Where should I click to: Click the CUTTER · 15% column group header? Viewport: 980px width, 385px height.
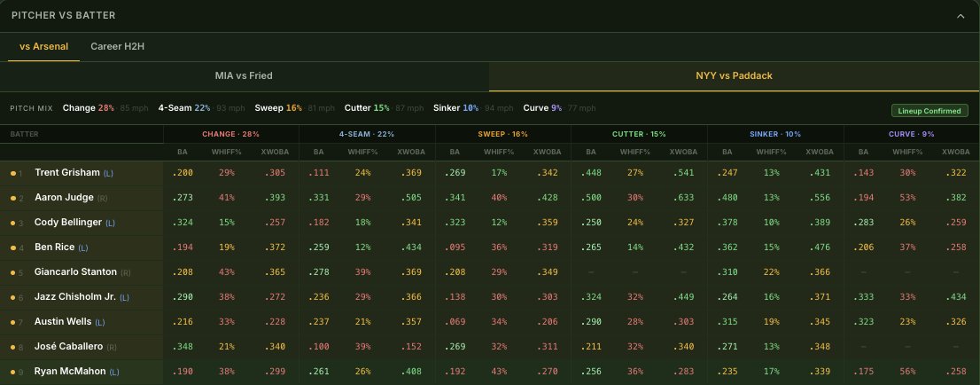pos(639,134)
